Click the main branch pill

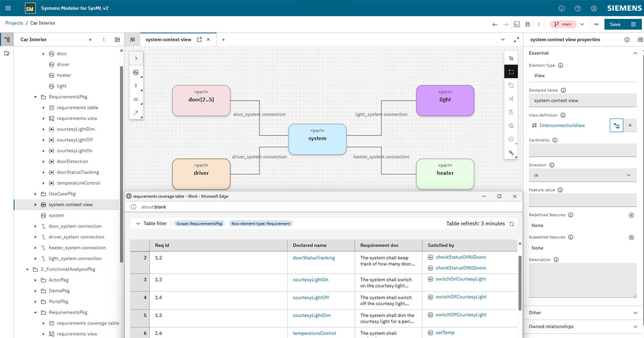(x=562, y=24)
